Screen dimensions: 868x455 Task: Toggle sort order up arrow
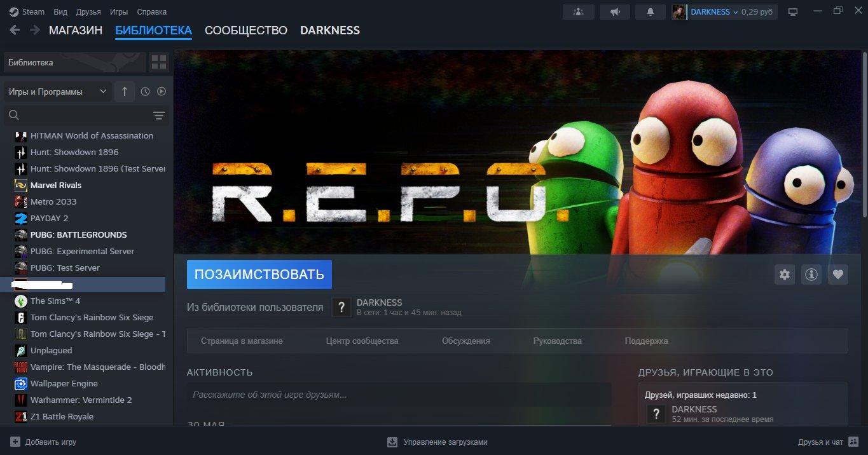click(x=125, y=92)
